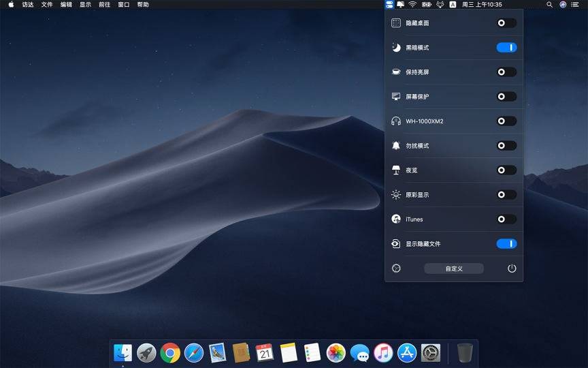Turn on 勿扰模式 switch
Viewport: 588px width, 368px height.
pyautogui.click(x=506, y=146)
